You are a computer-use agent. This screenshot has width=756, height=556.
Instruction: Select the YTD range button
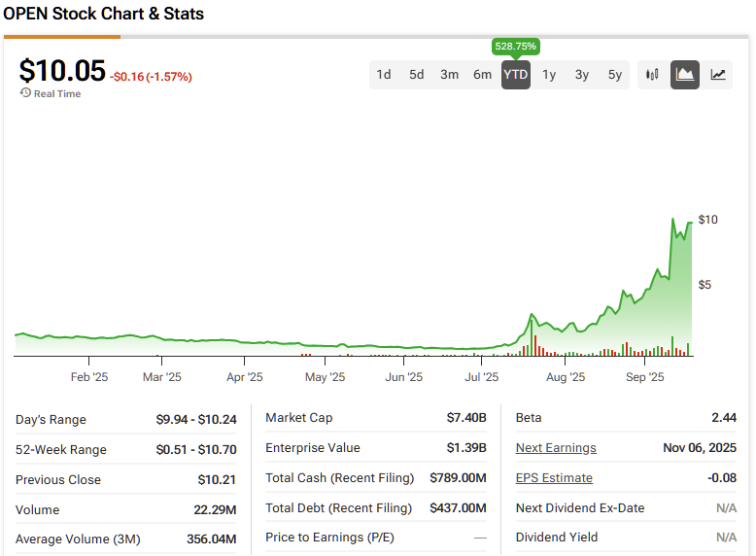[x=516, y=75]
